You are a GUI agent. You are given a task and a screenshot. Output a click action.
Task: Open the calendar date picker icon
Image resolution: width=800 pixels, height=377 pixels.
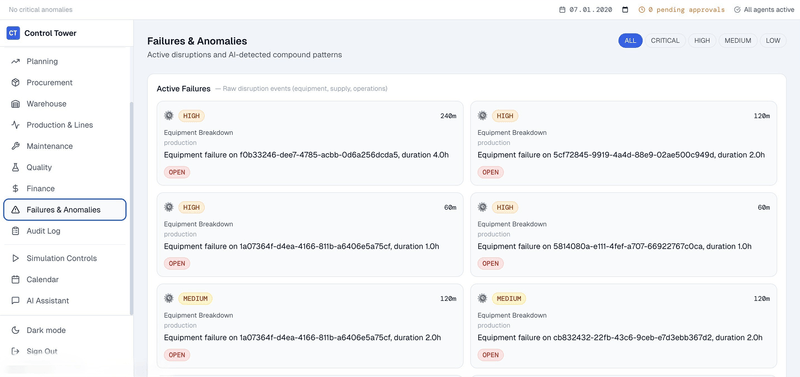click(625, 9)
